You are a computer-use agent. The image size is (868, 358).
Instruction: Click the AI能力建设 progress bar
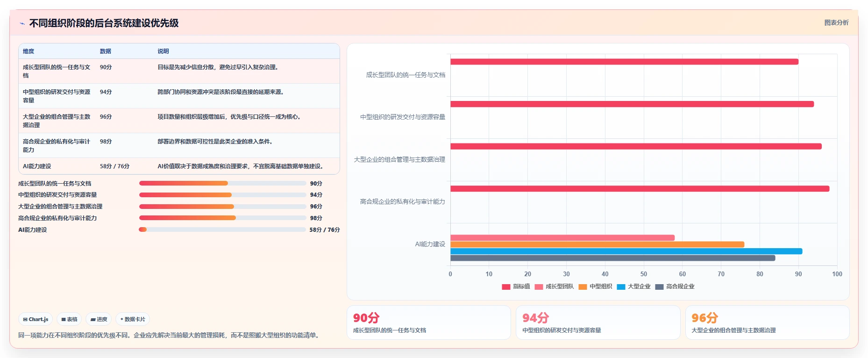(x=222, y=229)
